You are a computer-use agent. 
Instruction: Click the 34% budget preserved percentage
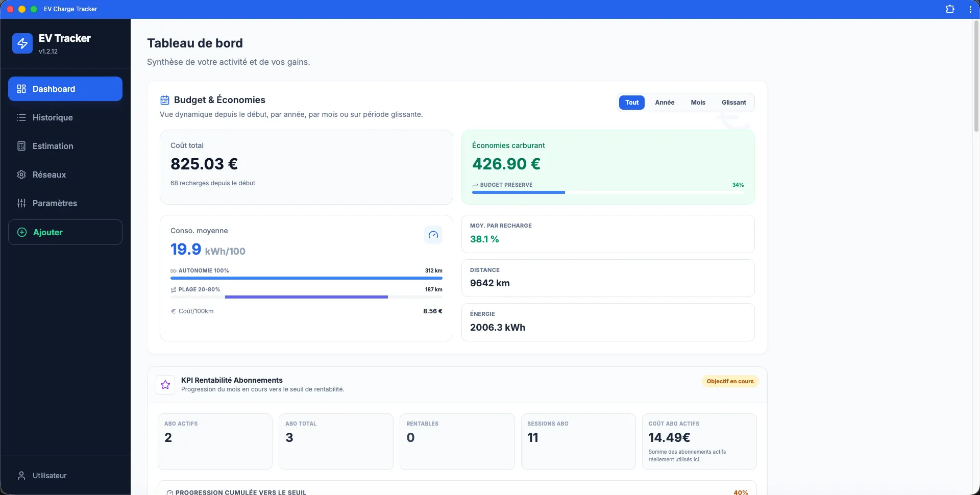(x=738, y=185)
